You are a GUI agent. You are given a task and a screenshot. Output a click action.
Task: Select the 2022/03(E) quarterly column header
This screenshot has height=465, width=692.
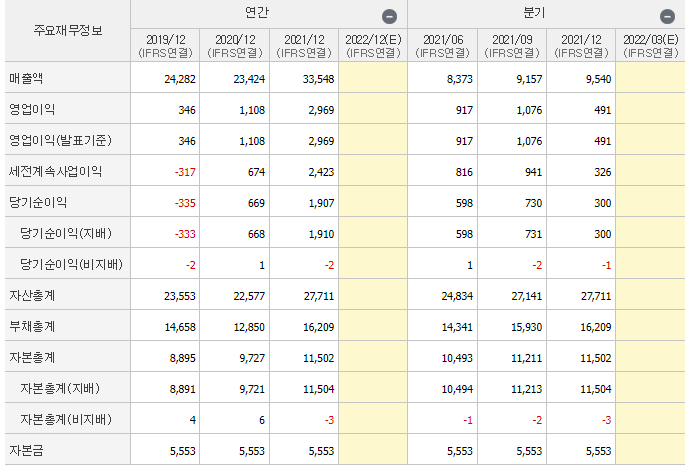click(x=651, y=45)
